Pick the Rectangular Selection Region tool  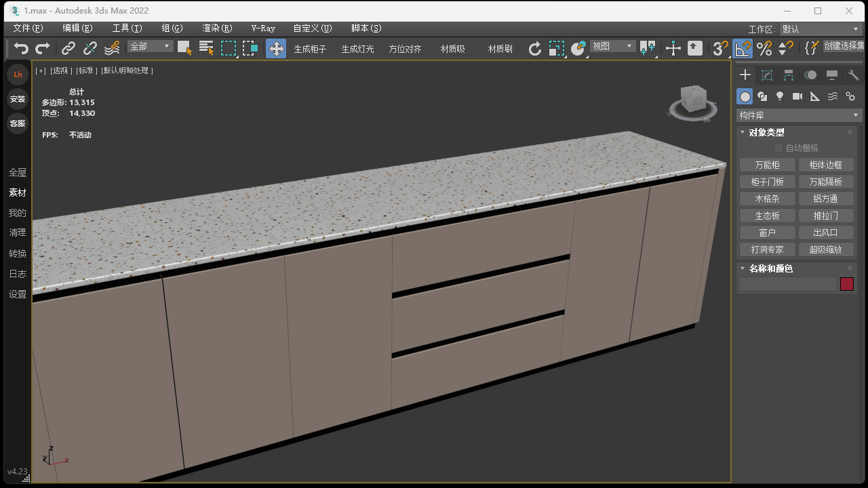[x=229, y=48]
